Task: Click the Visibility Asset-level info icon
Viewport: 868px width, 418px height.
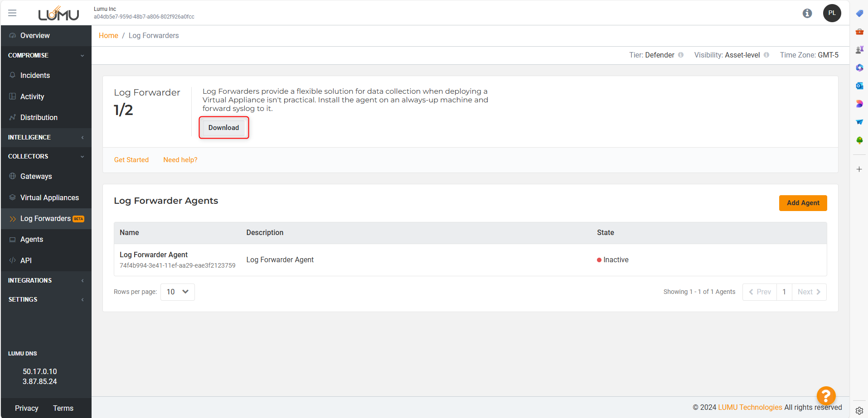Action: click(766, 55)
